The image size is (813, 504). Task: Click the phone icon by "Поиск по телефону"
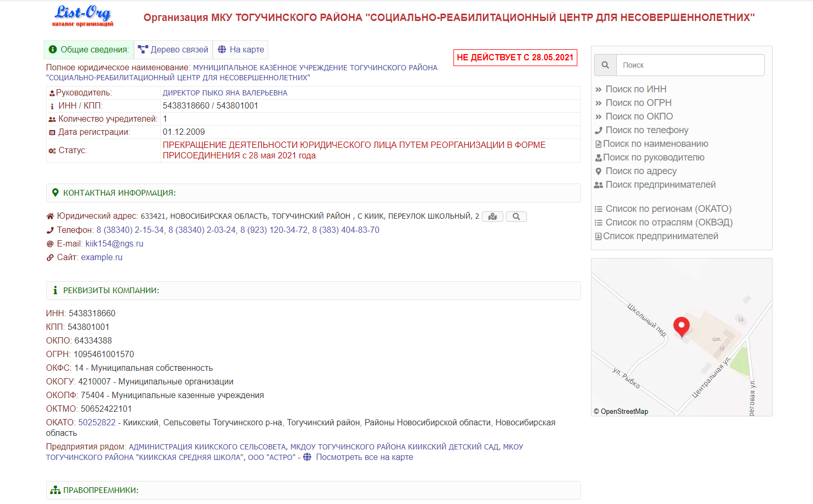pyautogui.click(x=598, y=131)
